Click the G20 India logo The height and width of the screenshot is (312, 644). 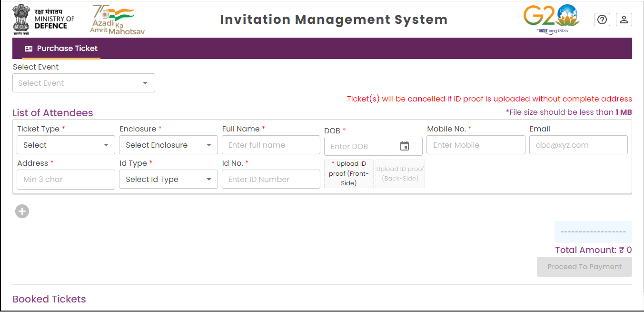pyautogui.click(x=551, y=19)
